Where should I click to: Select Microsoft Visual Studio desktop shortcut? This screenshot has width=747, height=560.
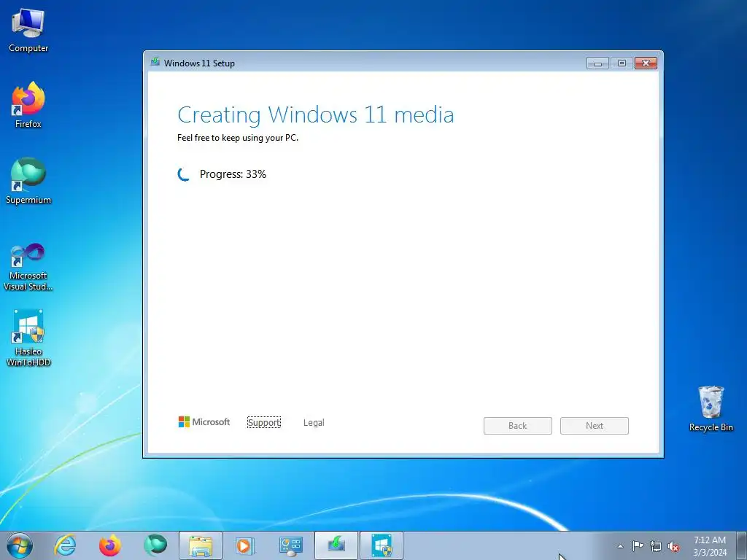coord(28,267)
